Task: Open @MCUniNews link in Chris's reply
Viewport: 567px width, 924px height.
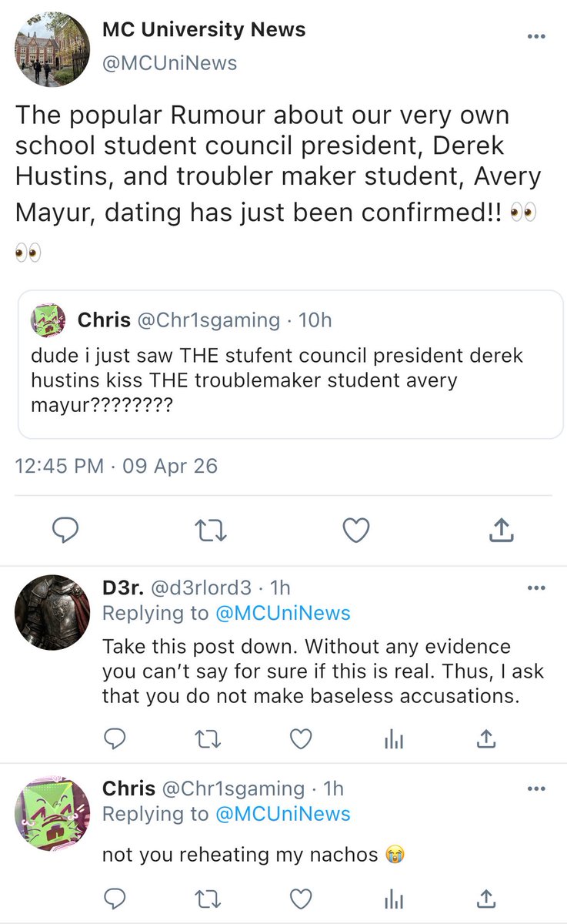Action: 283,814
